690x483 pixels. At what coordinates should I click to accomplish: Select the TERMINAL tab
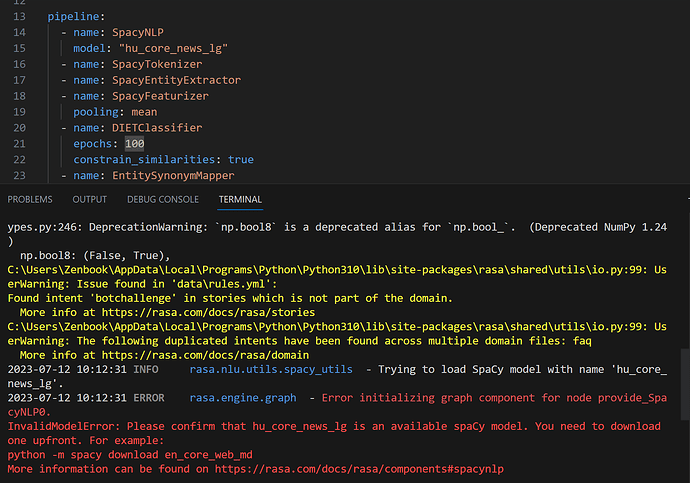[240, 200]
